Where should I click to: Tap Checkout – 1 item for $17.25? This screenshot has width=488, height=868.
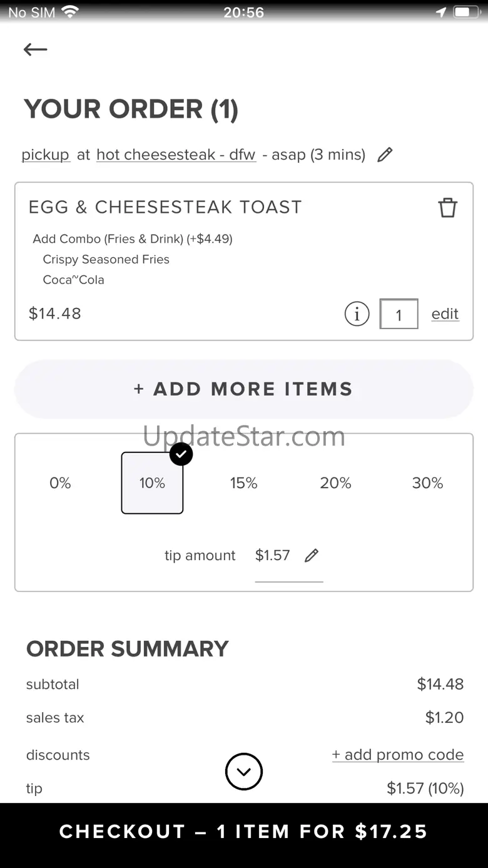[x=244, y=832]
